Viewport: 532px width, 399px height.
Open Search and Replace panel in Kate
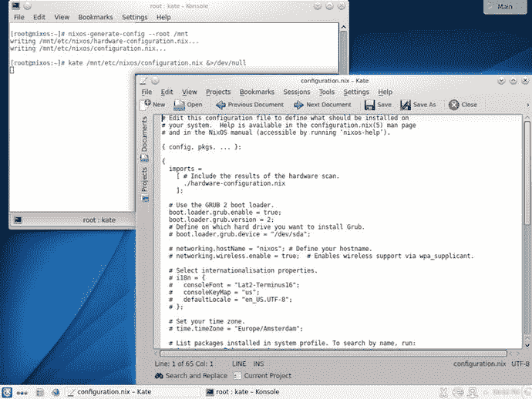pyautogui.click(x=191, y=376)
